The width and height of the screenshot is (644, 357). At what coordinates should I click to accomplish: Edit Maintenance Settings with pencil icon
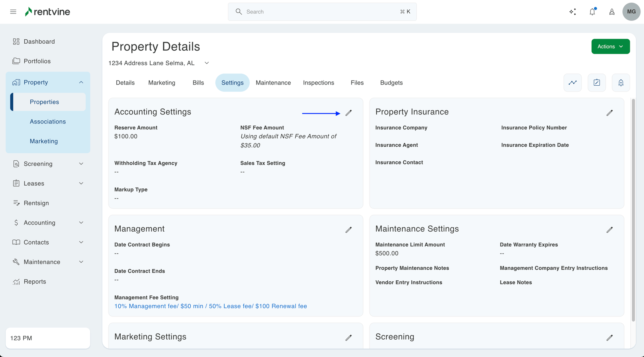point(610,230)
